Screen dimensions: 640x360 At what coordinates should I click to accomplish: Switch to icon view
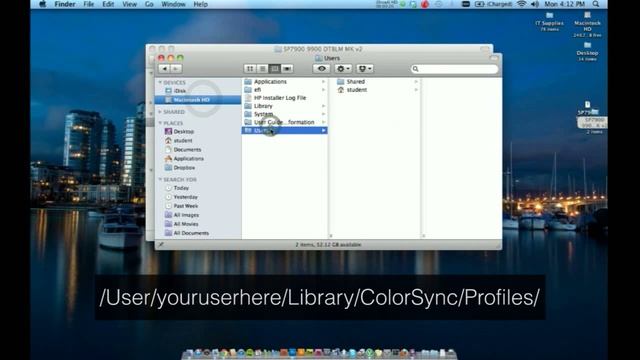(250, 69)
